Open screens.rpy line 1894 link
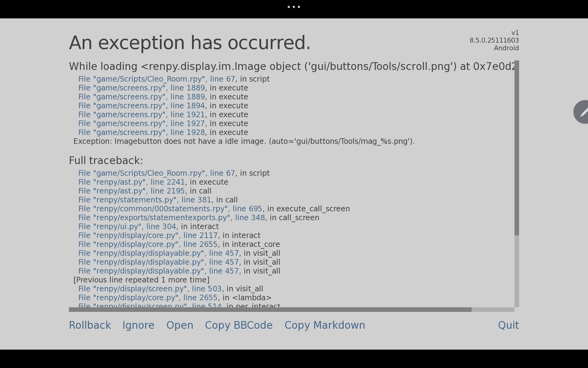The image size is (588, 368). click(x=141, y=106)
